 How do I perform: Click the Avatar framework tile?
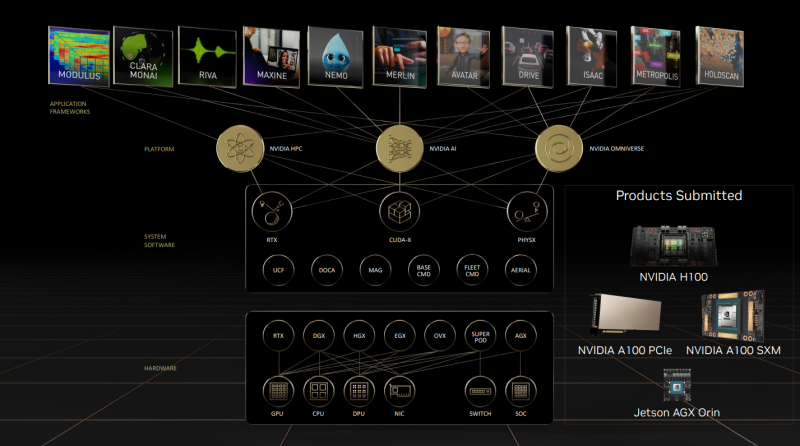[x=464, y=57]
